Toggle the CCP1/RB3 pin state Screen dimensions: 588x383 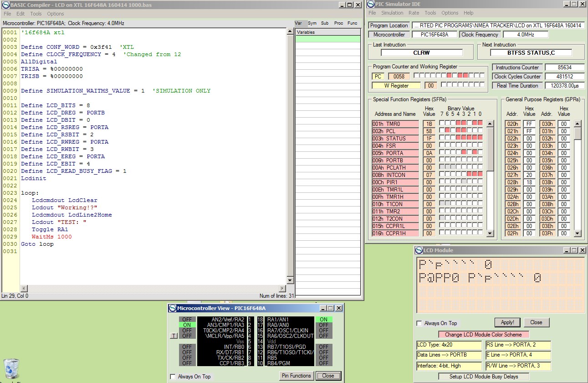[x=187, y=363]
